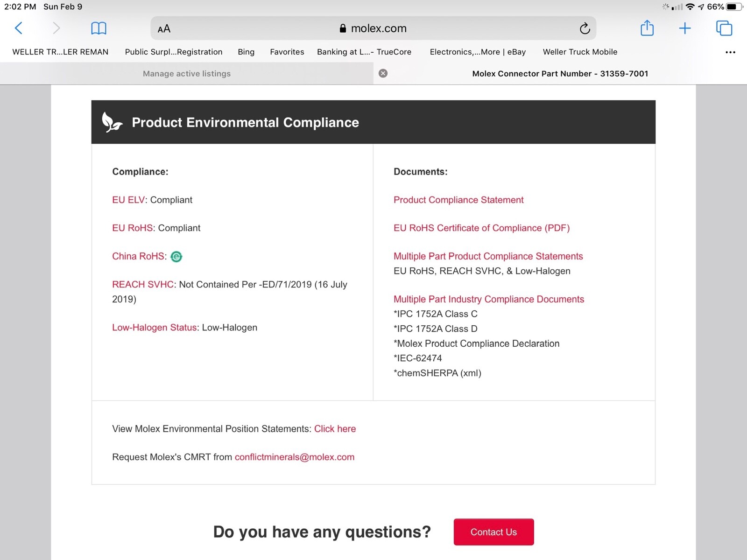Open Multiple Part Industry Compliance Documents

pyautogui.click(x=489, y=299)
